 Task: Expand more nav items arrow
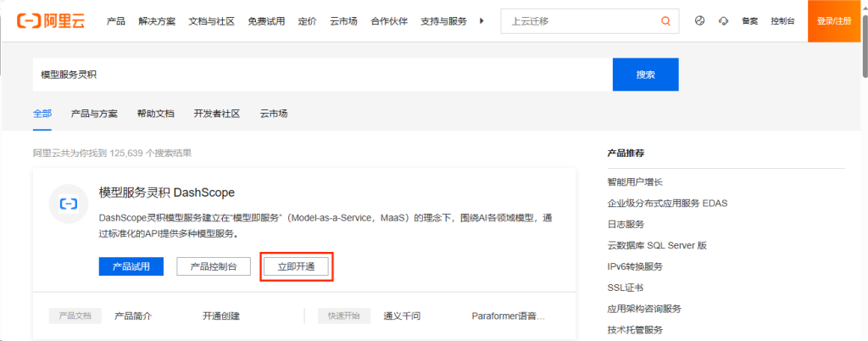(481, 21)
